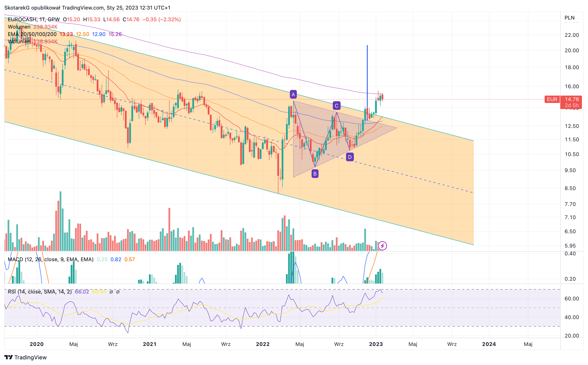Click the MACD (12, 26, close, 9, EMA, EMA) legend
588x365 pixels.
click(51, 259)
